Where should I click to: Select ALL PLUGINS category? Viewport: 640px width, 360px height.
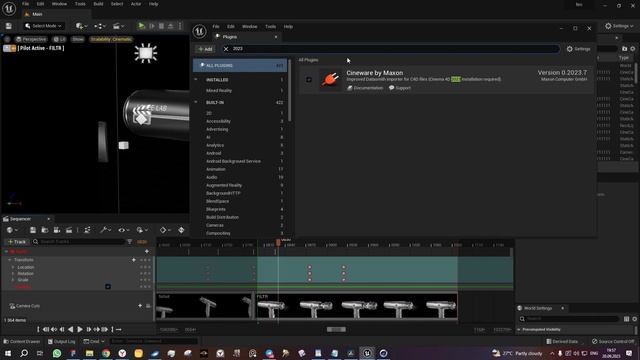coord(240,65)
